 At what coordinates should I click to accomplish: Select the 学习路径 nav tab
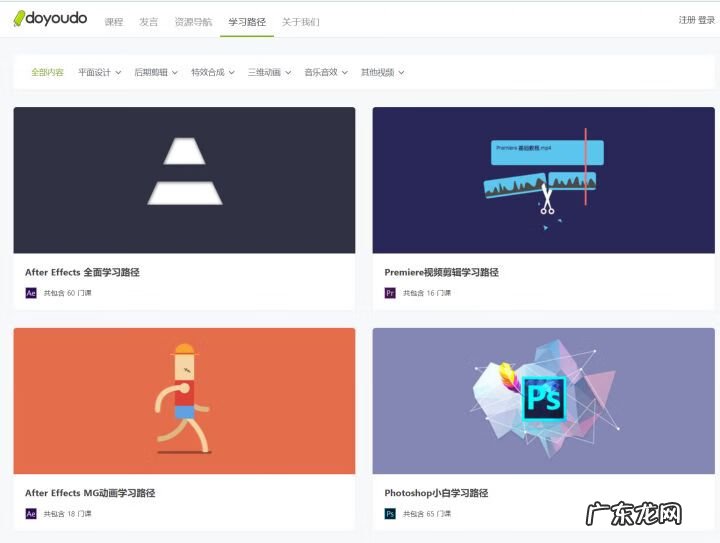pyautogui.click(x=247, y=22)
